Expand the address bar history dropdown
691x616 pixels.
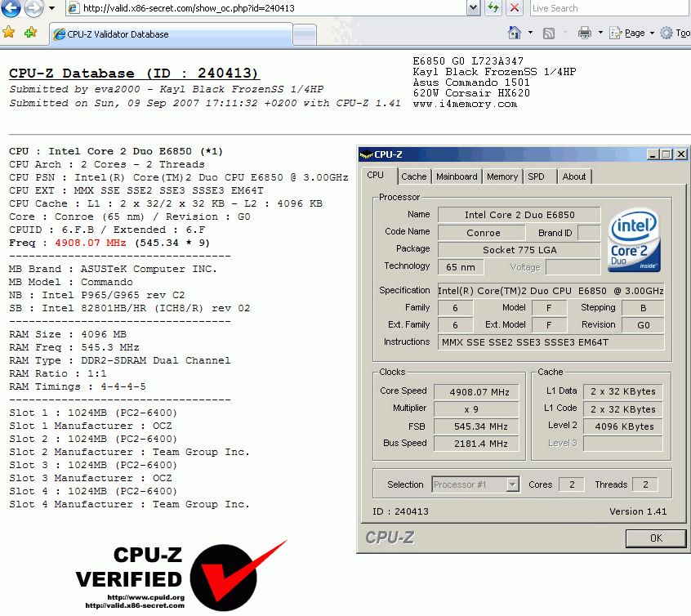click(x=473, y=8)
